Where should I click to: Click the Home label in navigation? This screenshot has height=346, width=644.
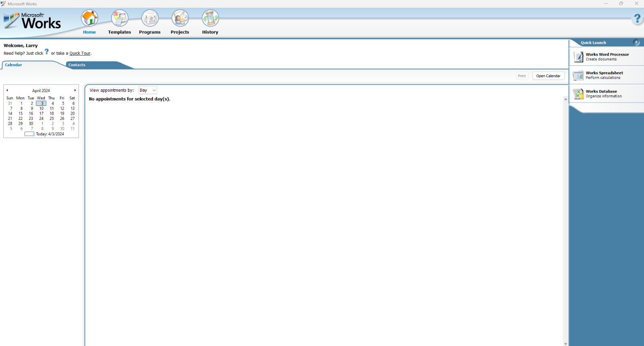point(89,32)
